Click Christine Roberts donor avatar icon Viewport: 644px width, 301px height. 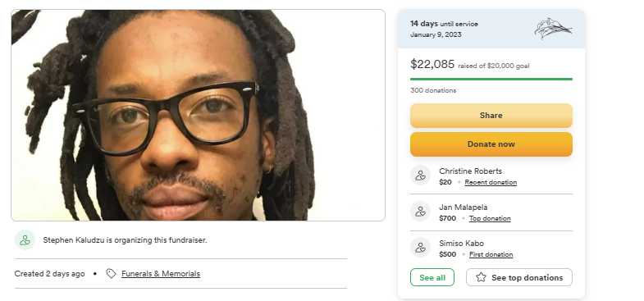click(x=420, y=176)
